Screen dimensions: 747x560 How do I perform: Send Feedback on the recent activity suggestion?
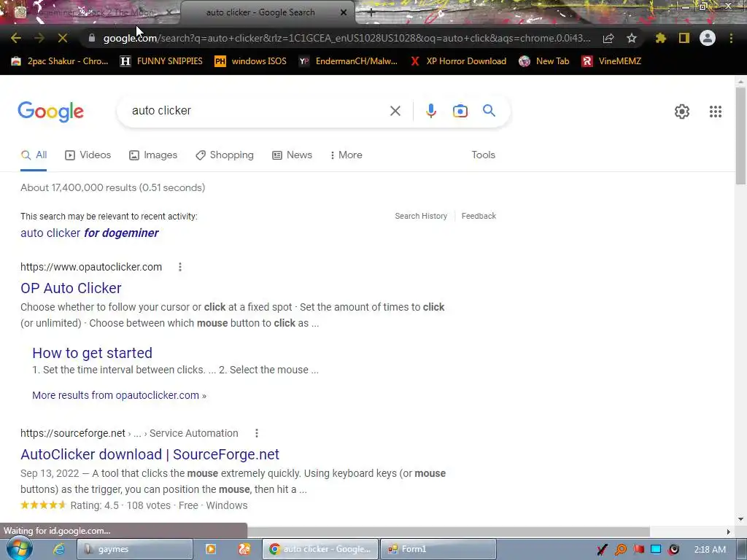479,216
